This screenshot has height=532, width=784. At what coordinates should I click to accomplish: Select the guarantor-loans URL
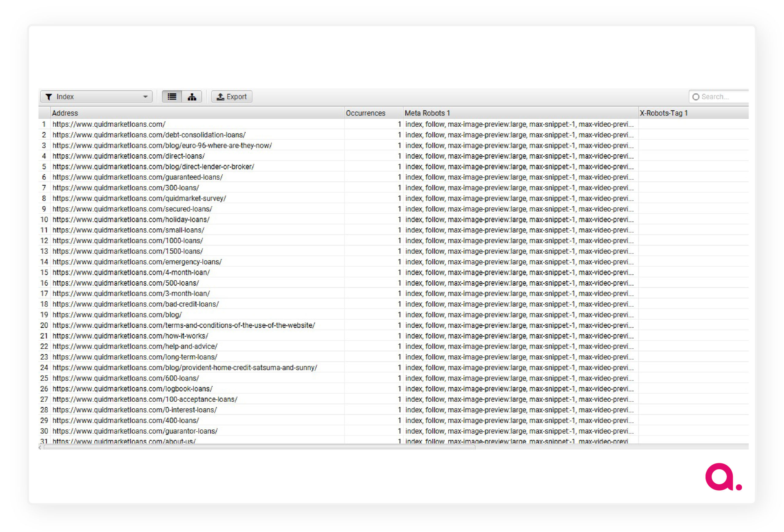(135, 431)
